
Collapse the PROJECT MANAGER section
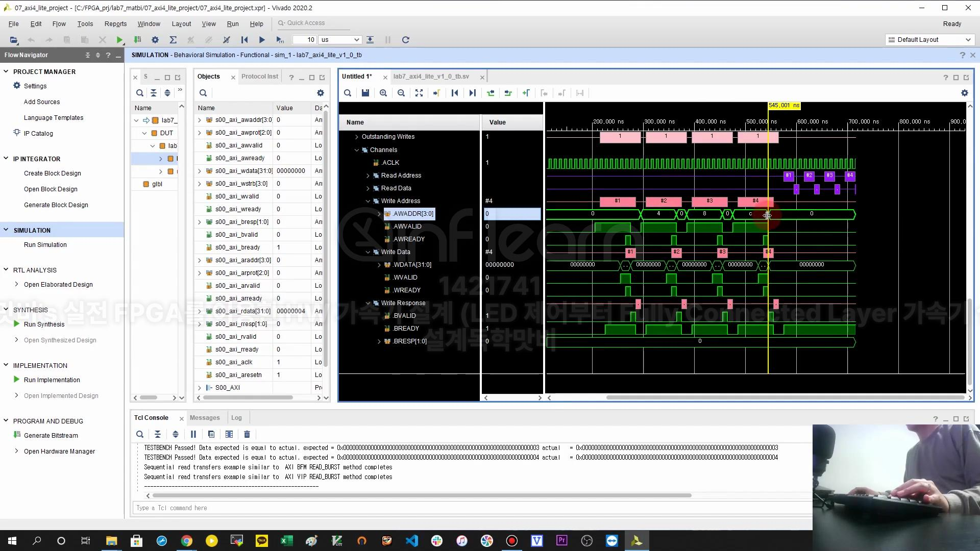pyautogui.click(x=6, y=71)
